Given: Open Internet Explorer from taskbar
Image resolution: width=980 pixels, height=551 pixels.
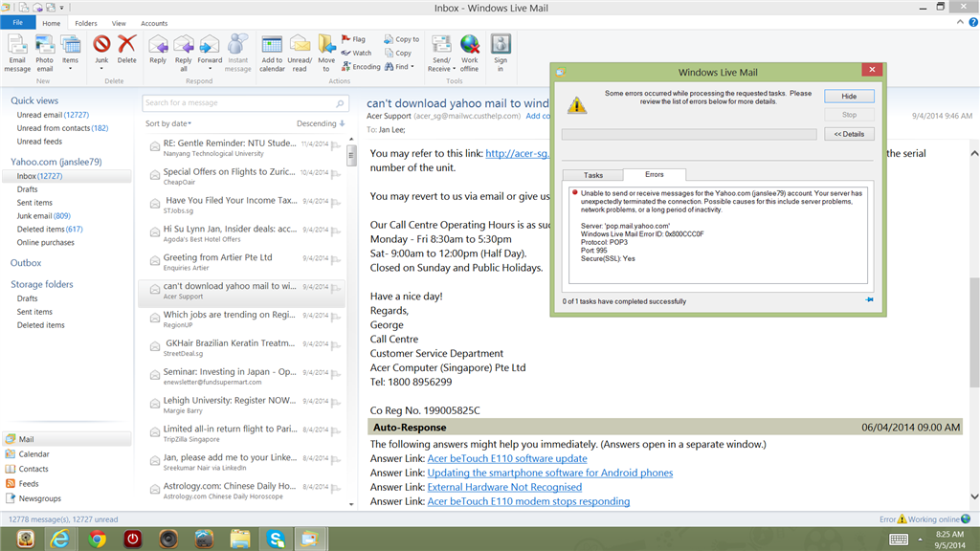Looking at the screenshot, I should (x=60, y=539).
